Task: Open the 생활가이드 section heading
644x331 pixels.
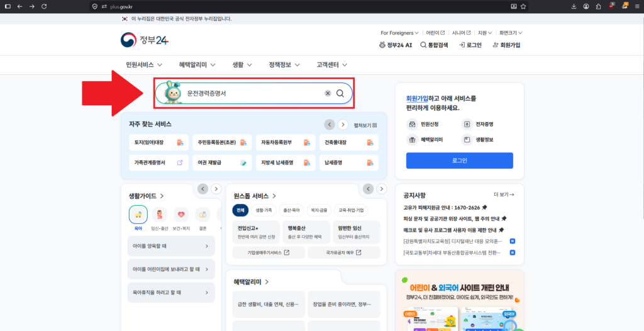Action: [146, 196]
